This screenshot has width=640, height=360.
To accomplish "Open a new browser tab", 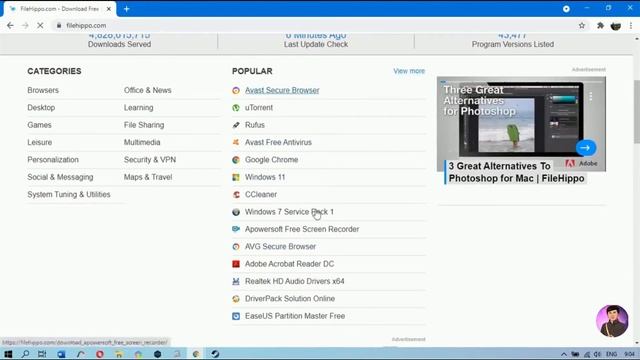I will (127, 9).
